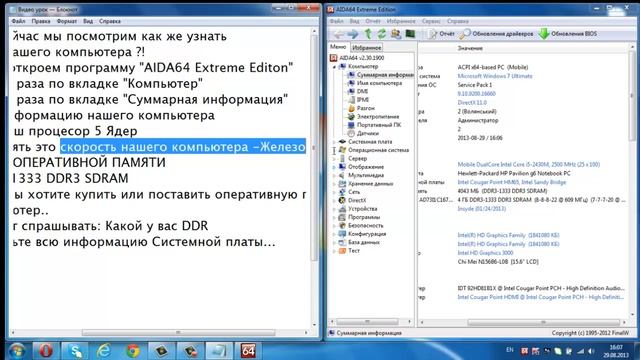Open the Сервис menu in AIDA64
The image size is (640, 360).
point(431,21)
